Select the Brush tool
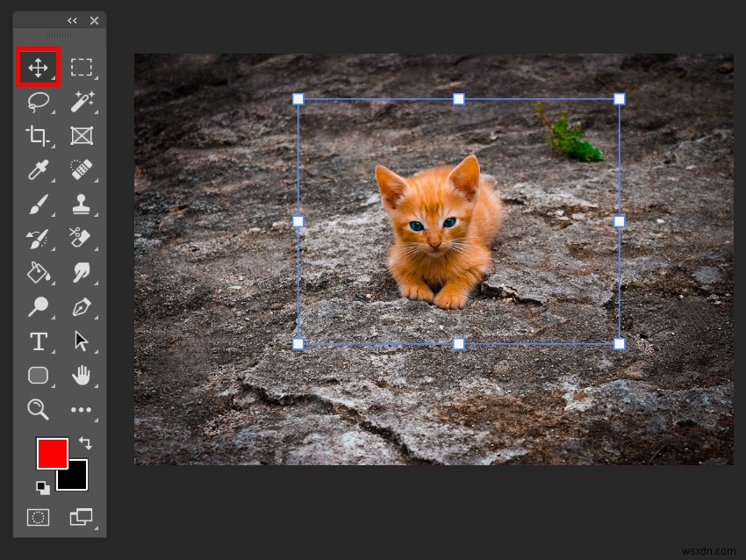Viewport: 746px width, 560px height. coord(38,203)
